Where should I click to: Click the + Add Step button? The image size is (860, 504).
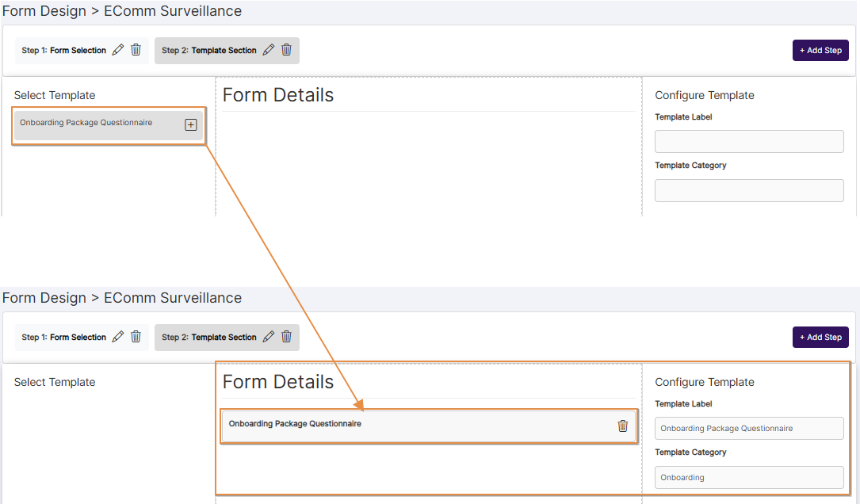click(x=820, y=50)
